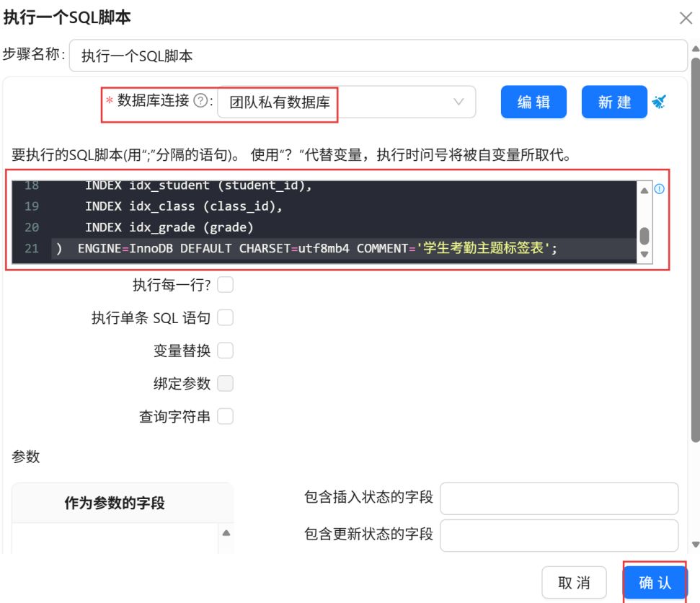Open the 团队私有数据库 connection dropdown
This screenshot has width=700, height=603.
(x=347, y=102)
